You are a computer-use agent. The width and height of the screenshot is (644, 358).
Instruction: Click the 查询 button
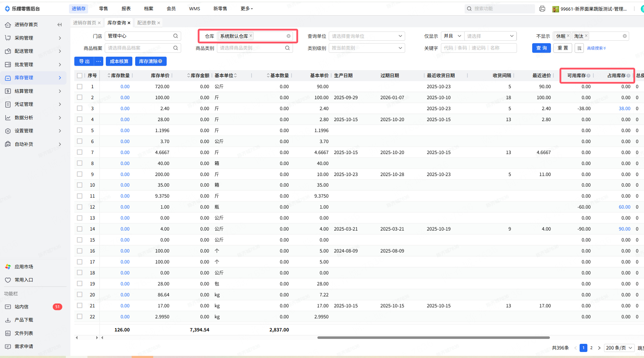pos(541,48)
